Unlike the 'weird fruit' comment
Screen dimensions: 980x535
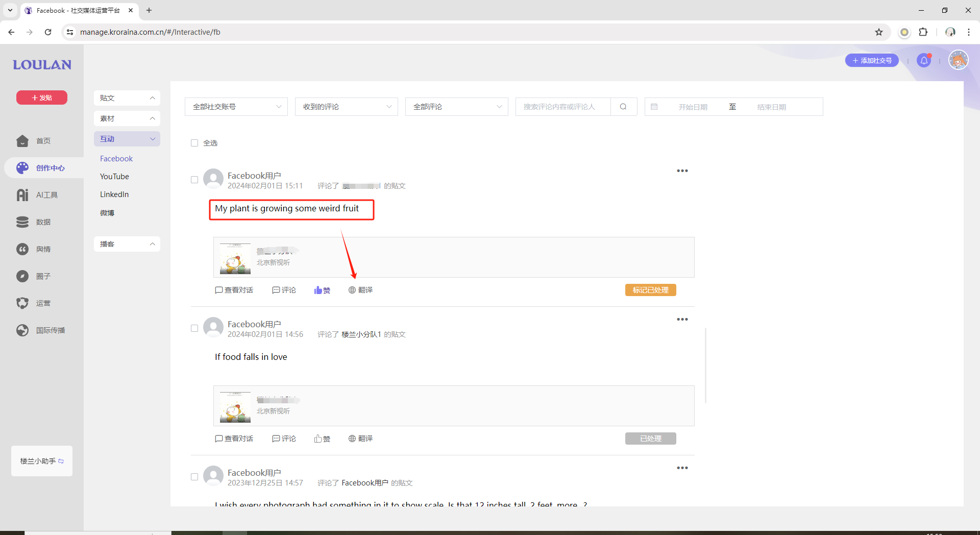tap(322, 290)
